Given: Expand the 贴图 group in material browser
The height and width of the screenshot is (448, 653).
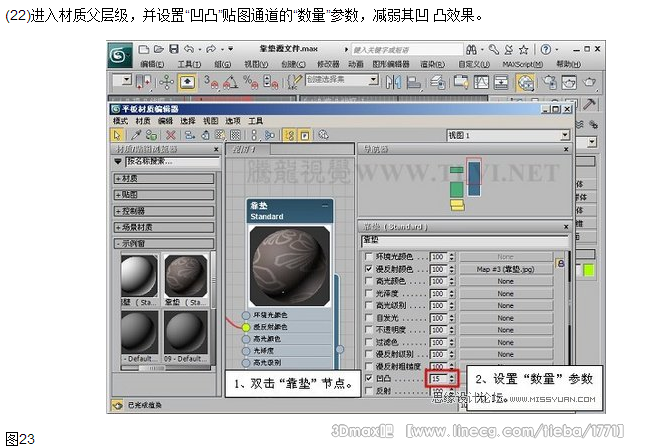Looking at the screenshot, I should pos(164,195).
